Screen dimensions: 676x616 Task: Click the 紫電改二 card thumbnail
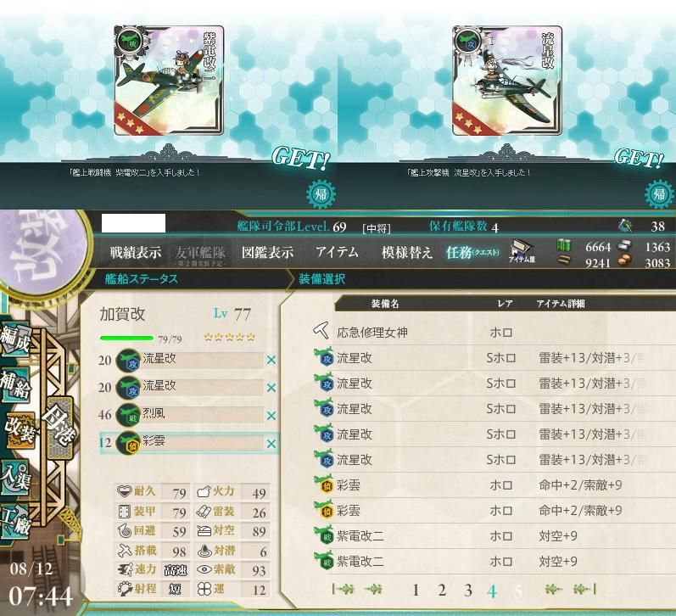coord(169,81)
